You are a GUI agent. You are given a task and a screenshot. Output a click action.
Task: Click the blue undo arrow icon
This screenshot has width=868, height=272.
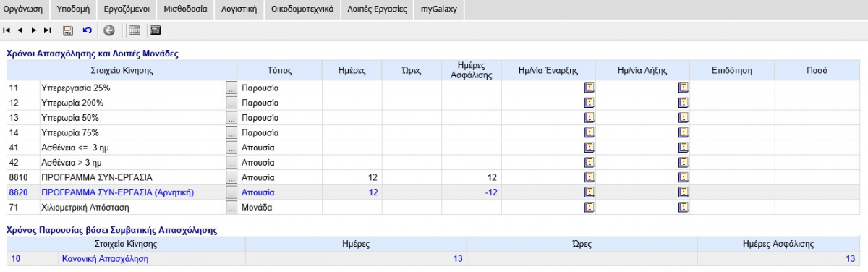(x=87, y=30)
